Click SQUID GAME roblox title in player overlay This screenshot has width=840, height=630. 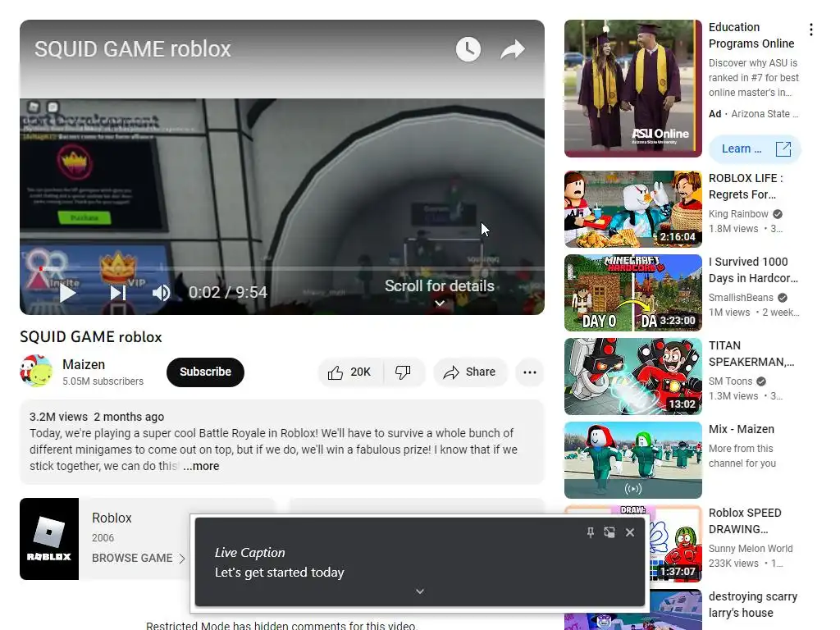[132, 48]
